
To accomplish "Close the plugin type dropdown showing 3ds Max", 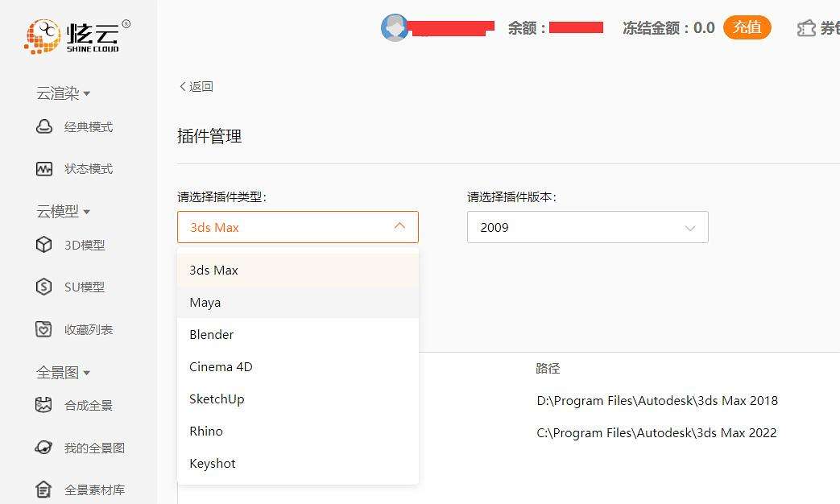I will (x=298, y=227).
